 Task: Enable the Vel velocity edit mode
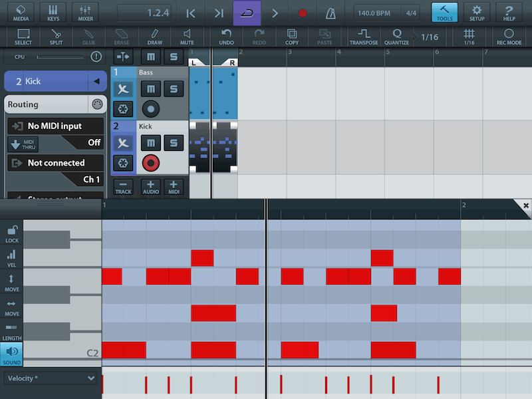click(12, 258)
